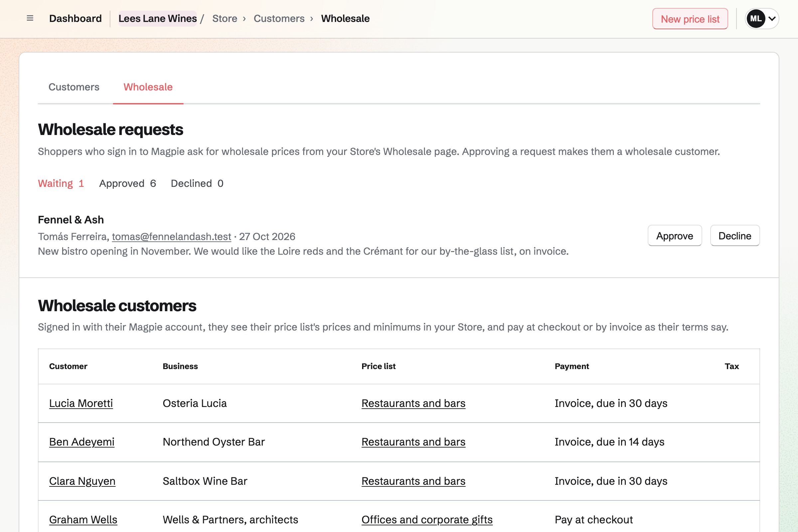The height and width of the screenshot is (532, 798).
Task: Open Clara Nguyen's Restaurants and bars price list
Action: pyautogui.click(x=413, y=481)
